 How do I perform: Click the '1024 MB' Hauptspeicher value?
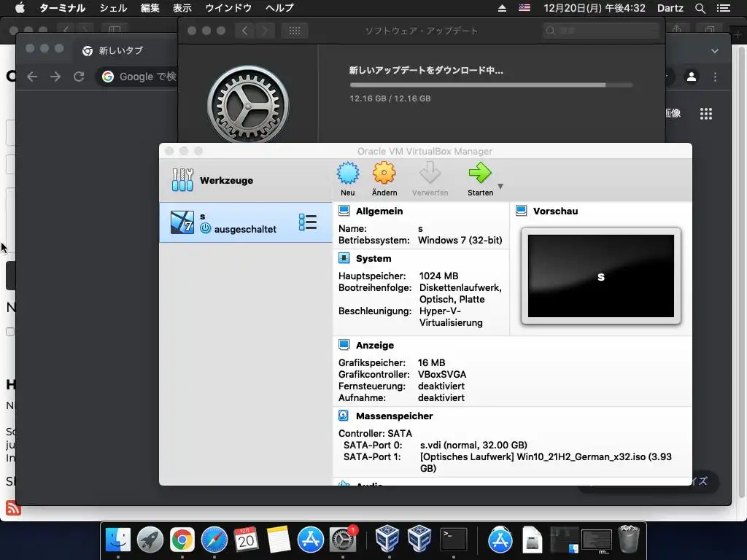click(438, 276)
